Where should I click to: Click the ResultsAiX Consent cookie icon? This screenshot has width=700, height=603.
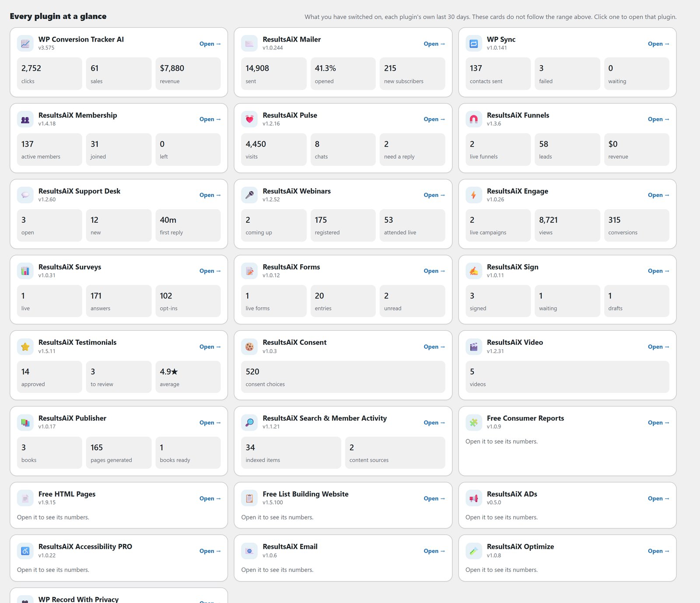point(249,347)
